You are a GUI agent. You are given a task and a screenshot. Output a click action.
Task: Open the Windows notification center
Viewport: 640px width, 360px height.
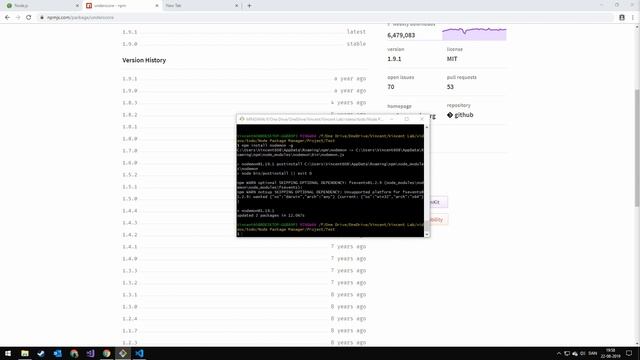629,353
